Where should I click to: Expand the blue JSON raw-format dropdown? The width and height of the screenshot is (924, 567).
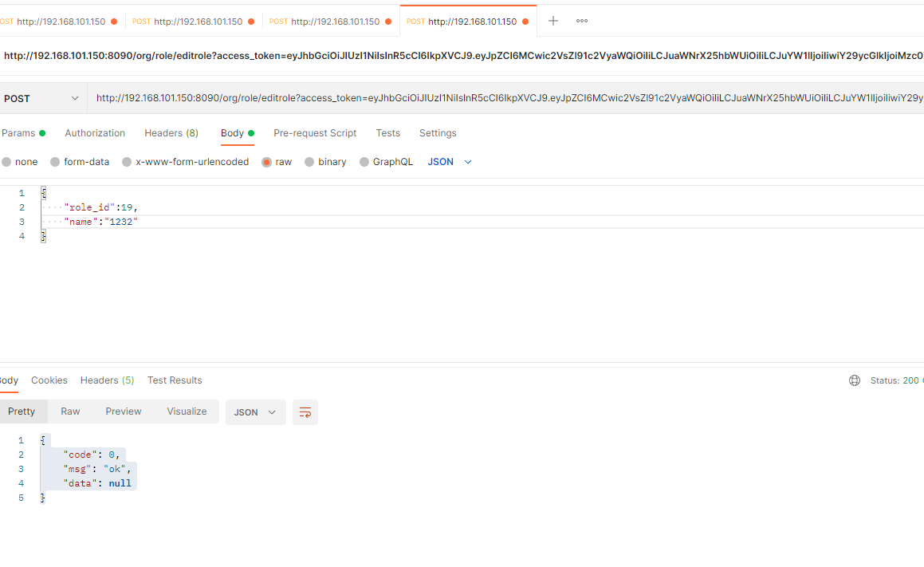pos(450,162)
